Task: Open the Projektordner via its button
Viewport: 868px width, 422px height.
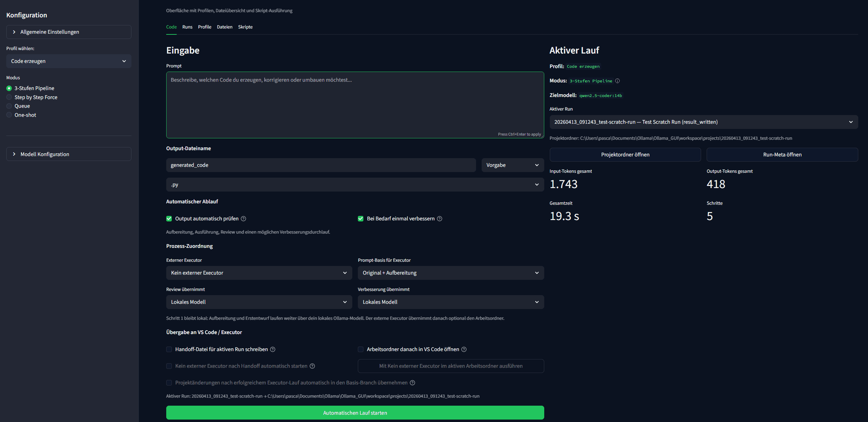Action: coord(625,154)
